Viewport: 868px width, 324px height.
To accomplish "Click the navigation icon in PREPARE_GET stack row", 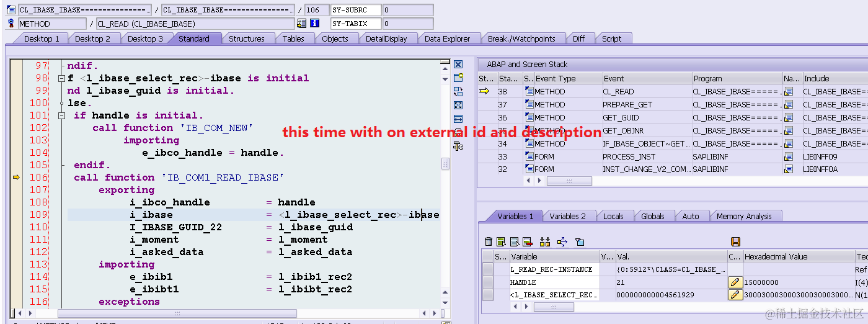I will coord(789,105).
